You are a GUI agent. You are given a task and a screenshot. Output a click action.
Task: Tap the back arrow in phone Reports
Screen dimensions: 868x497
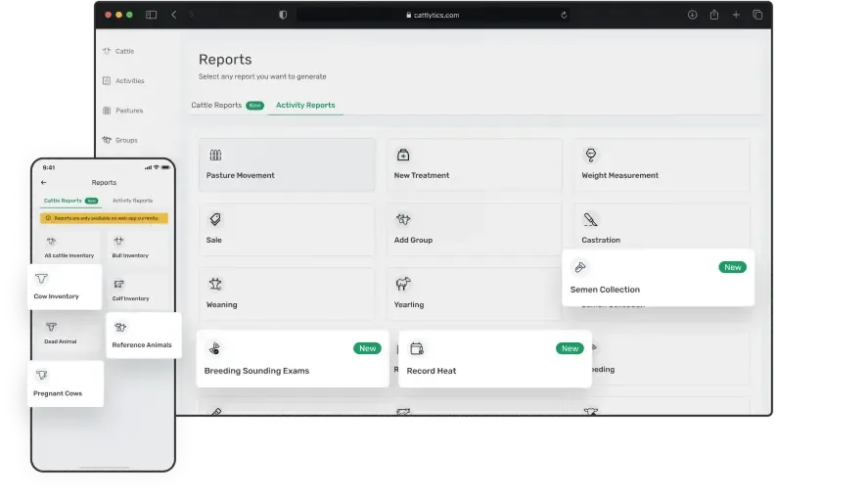(44, 182)
